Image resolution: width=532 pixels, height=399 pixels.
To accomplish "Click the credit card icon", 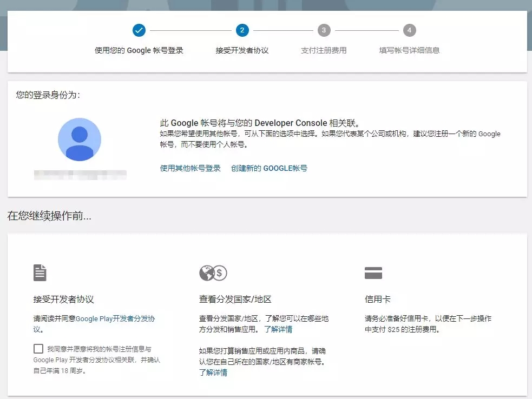I will click(373, 273).
